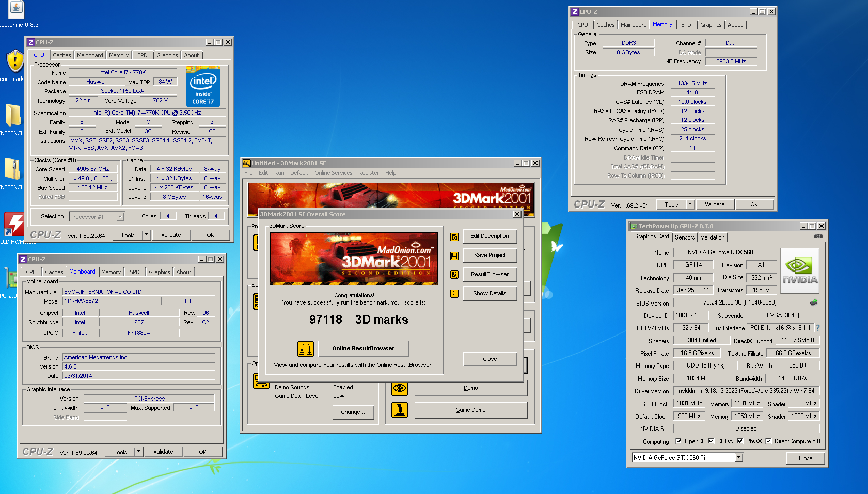The image size is (868, 494).
Task: Open the botprime-0.8.3 Java desktop icon
Action: coord(17,9)
